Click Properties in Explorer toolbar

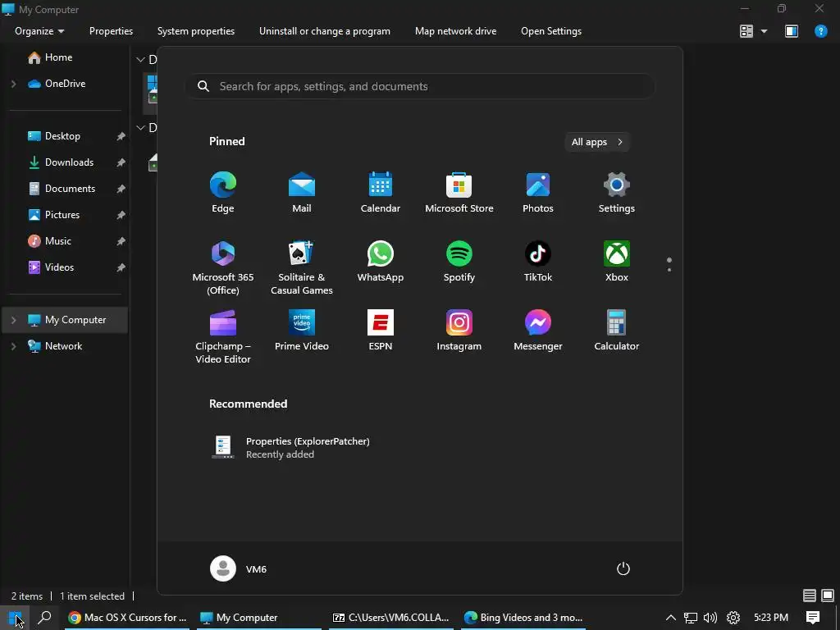pyautogui.click(x=111, y=31)
